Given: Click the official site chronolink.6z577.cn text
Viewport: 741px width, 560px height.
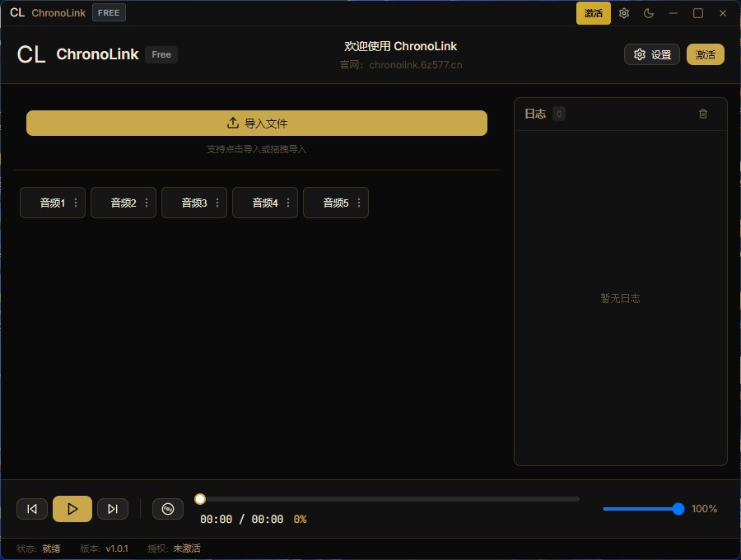Looking at the screenshot, I should coord(416,65).
